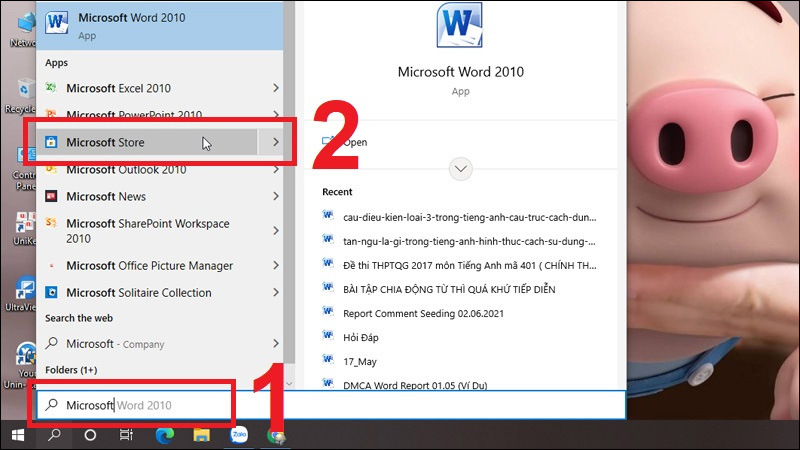800x450 pixels.
Task: Click the Windows Start button
Action: (17, 435)
